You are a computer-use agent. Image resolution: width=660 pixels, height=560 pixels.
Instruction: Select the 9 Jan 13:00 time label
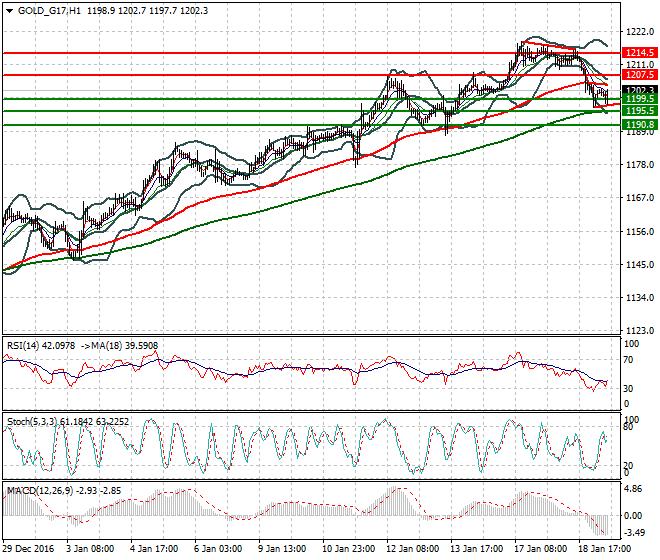click(x=282, y=549)
